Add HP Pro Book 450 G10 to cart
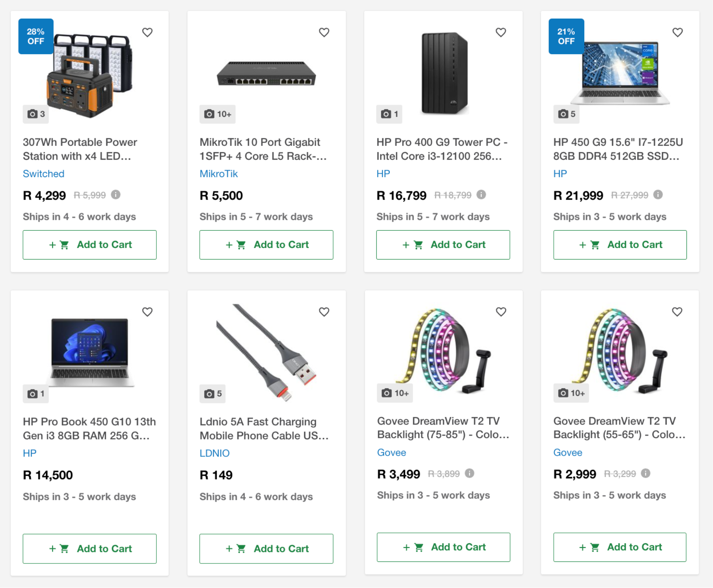This screenshot has height=588, width=713. 90,549
